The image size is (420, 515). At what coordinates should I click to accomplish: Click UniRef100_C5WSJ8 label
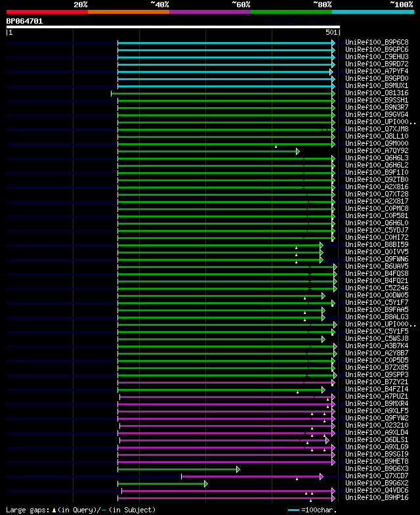pyautogui.click(x=377, y=339)
